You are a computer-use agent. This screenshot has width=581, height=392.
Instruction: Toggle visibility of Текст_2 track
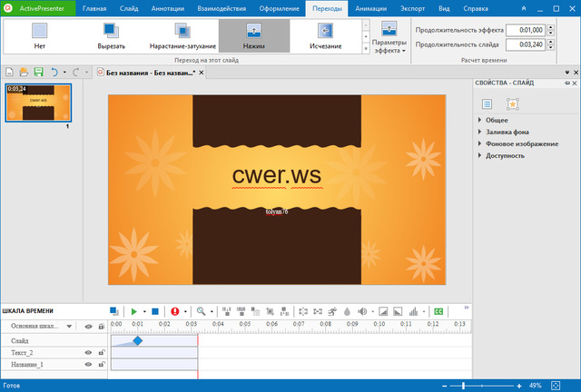click(89, 352)
